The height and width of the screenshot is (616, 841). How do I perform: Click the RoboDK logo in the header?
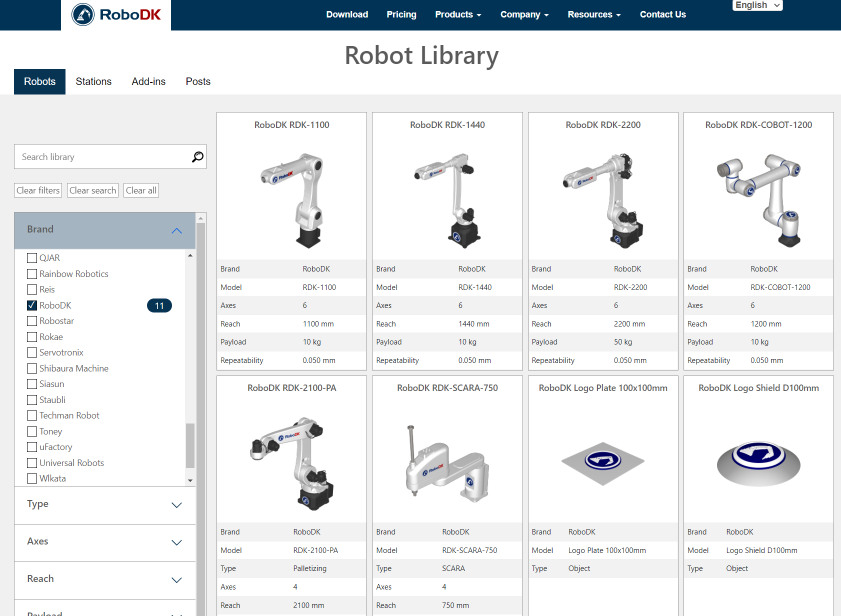(x=116, y=14)
